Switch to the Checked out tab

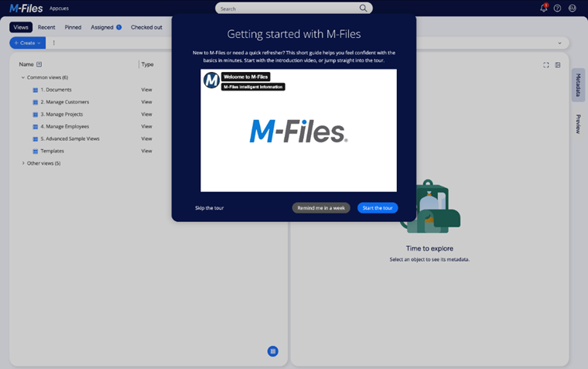coord(146,27)
